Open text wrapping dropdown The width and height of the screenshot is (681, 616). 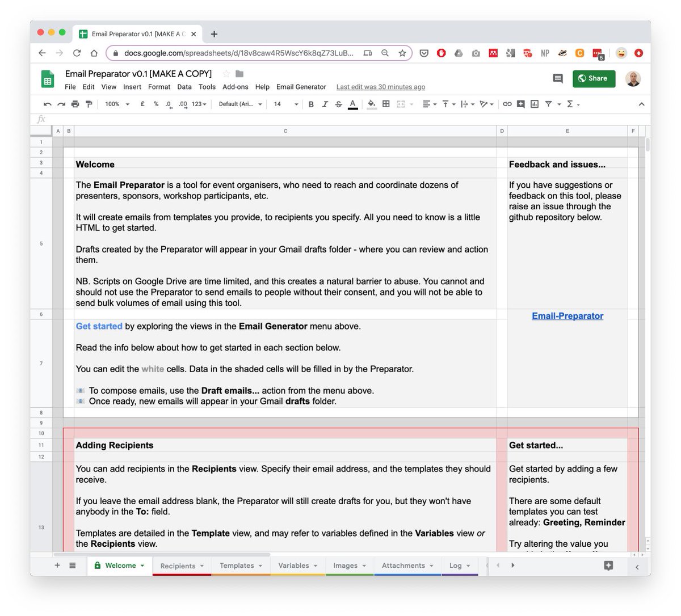468,104
